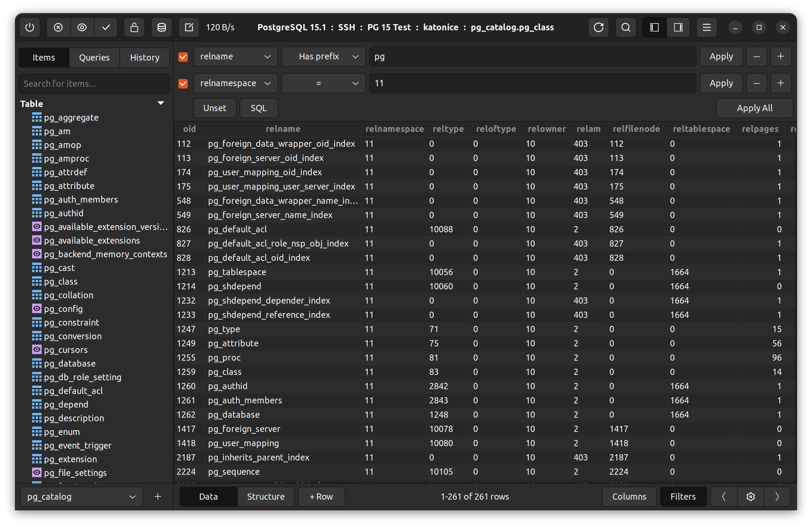812x527 pixels.
Task: Apply the relnamespace filter
Action: click(x=721, y=83)
